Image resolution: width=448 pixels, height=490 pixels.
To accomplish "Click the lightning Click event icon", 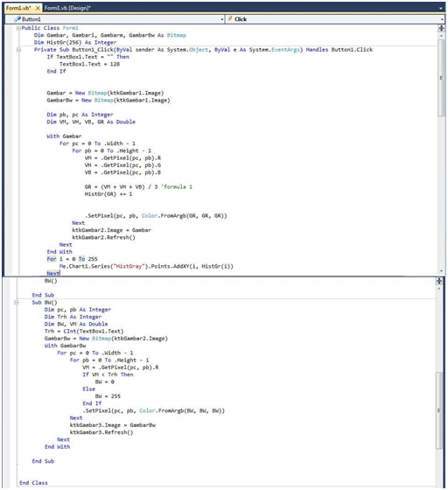I will pyautogui.click(x=229, y=18).
